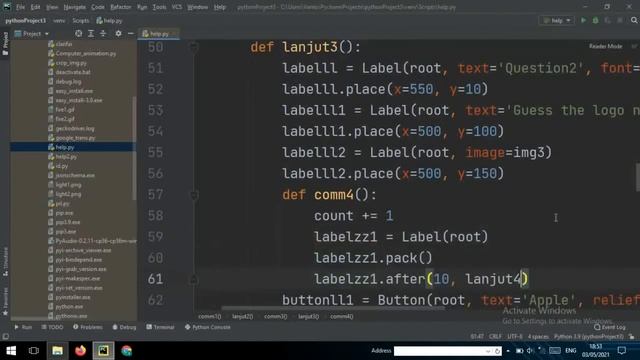Open the Window menu
Screen dimensions: 640x360
[198, 7]
